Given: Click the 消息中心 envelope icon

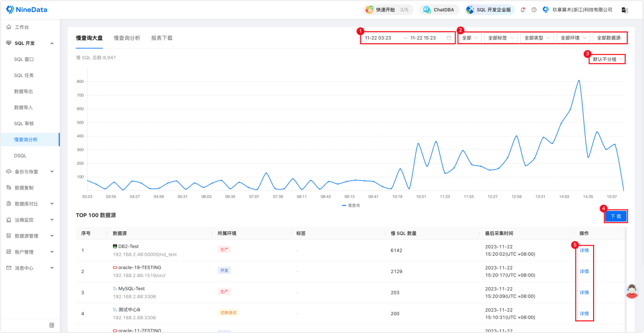Looking at the screenshot, I should click(9, 268).
